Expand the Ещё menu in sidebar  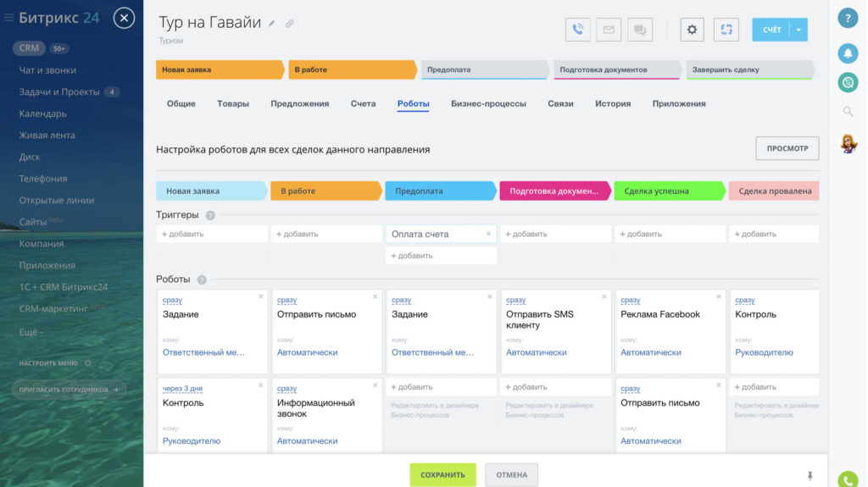(x=31, y=332)
